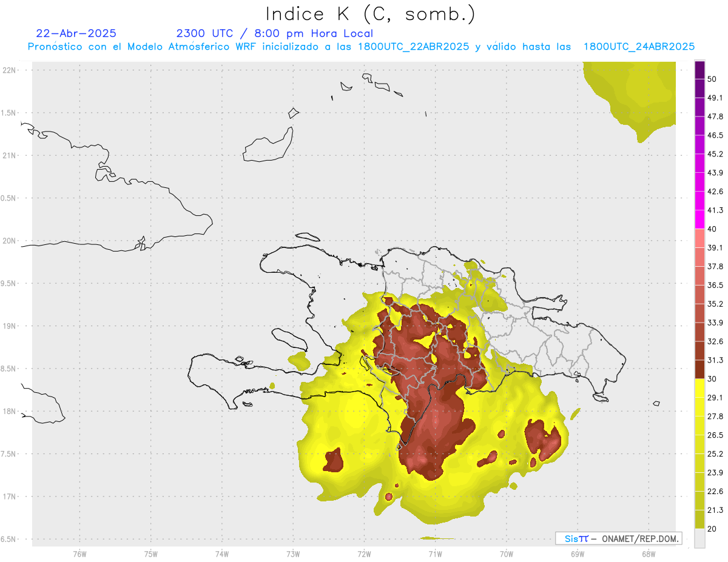
Task: Select the magenta swatch between 41.3 and 42.6
Action: pyautogui.click(x=699, y=201)
